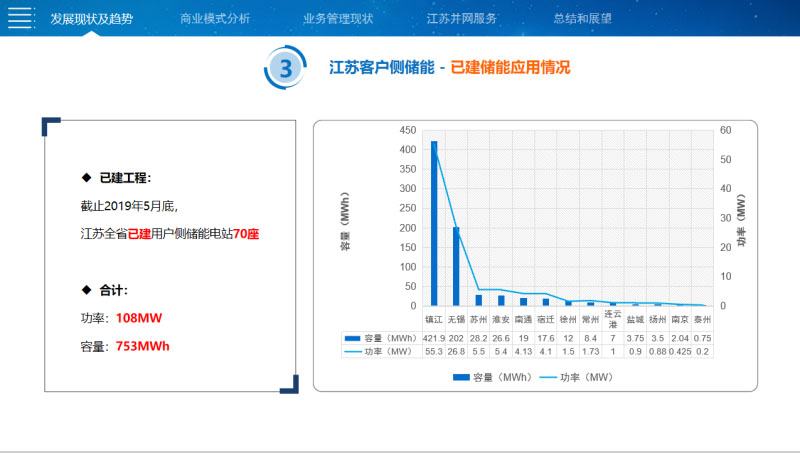Select the 421.9 cell in data table
Screen dimensions: 800x453
coord(434,338)
